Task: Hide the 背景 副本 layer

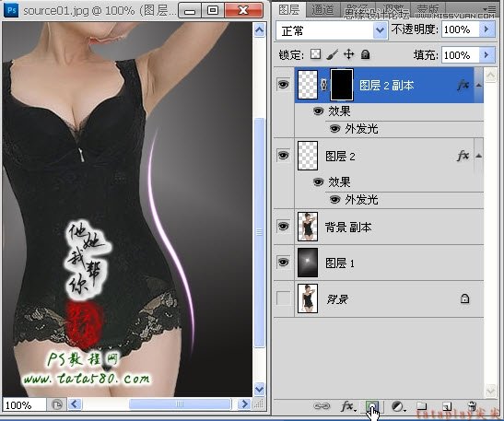Action: tap(283, 227)
